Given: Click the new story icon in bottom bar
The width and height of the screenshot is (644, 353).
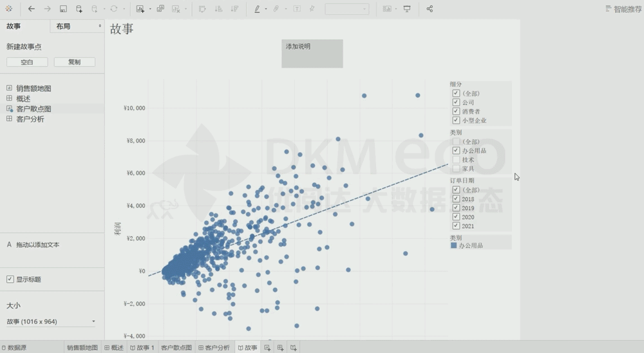Looking at the screenshot, I should 294,348.
